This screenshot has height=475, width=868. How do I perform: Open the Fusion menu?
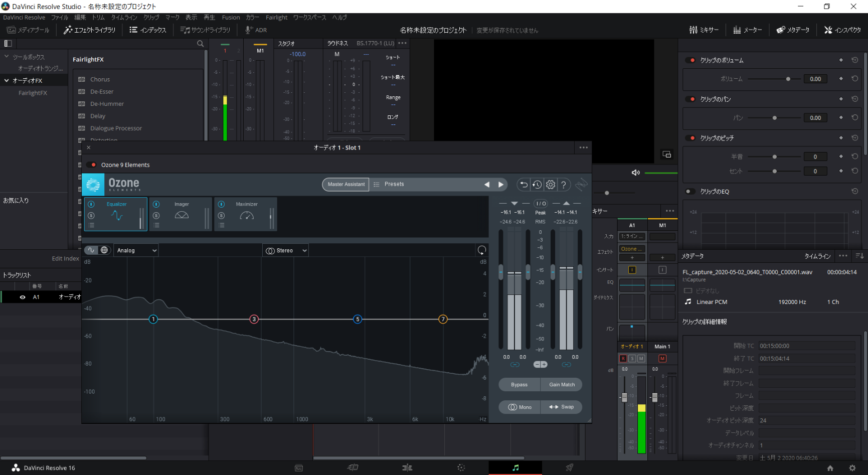pos(231,17)
